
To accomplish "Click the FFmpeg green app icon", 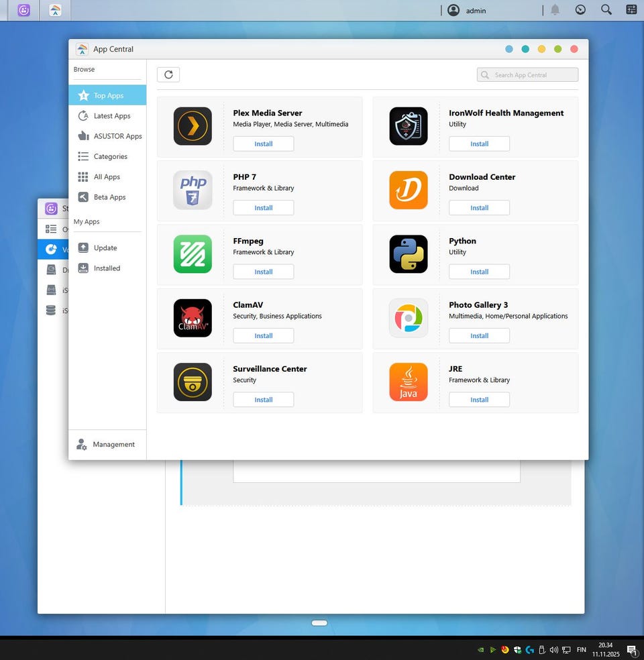I will click(193, 254).
